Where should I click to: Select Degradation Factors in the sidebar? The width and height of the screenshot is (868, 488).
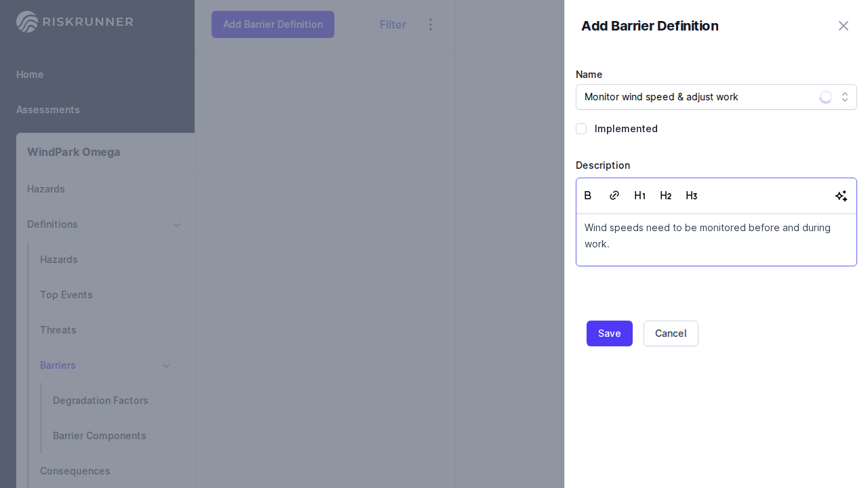click(x=100, y=401)
